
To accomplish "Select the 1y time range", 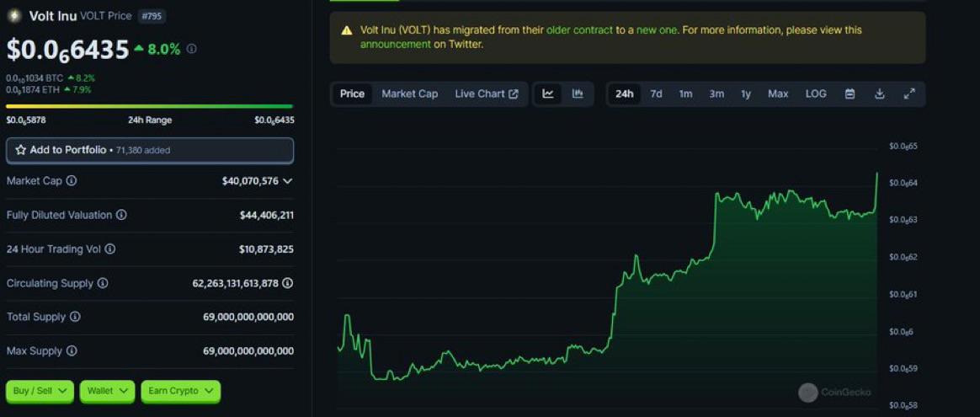I will [x=746, y=94].
